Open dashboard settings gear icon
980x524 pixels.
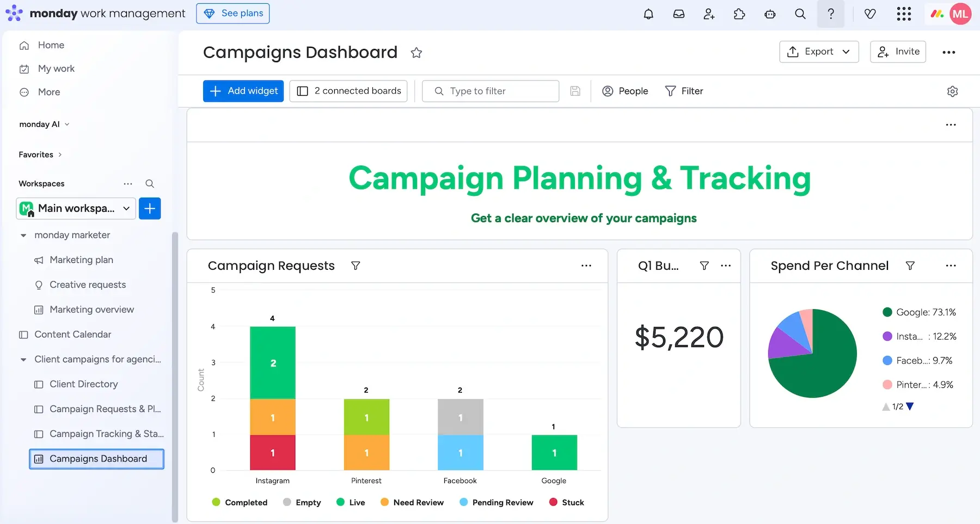coord(952,91)
